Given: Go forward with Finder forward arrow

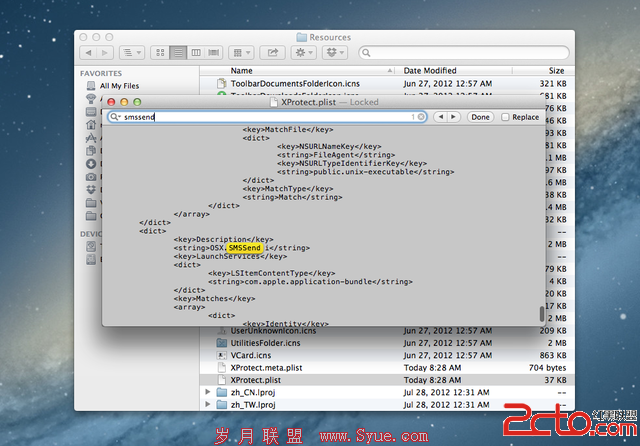Looking at the screenshot, I should click(x=105, y=53).
